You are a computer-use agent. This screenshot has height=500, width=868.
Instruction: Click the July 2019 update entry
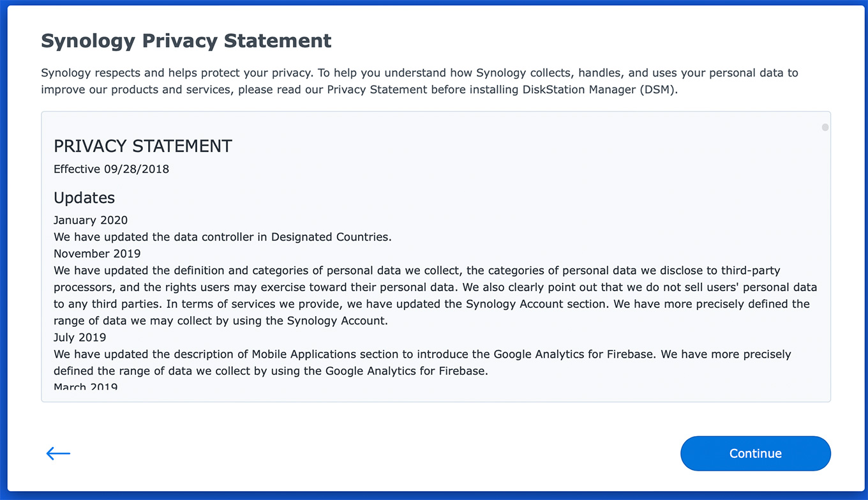pyautogui.click(x=80, y=337)
